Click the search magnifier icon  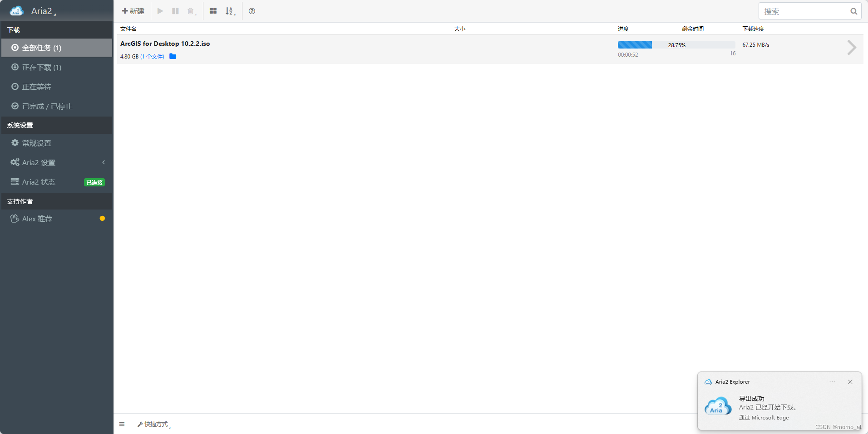pyautogui.click(x=853, y=11)
